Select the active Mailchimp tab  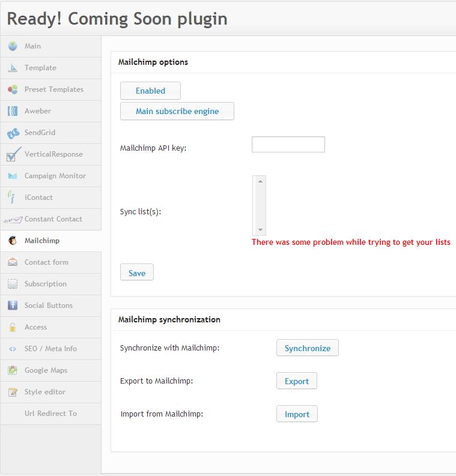(50, 241)
